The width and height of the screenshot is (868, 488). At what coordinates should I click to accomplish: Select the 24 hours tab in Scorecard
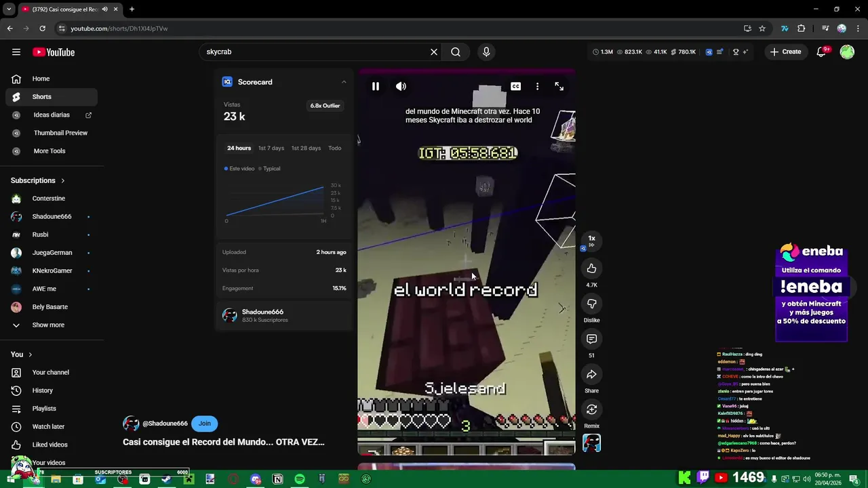pyautogui.click(x=239, y=148)
